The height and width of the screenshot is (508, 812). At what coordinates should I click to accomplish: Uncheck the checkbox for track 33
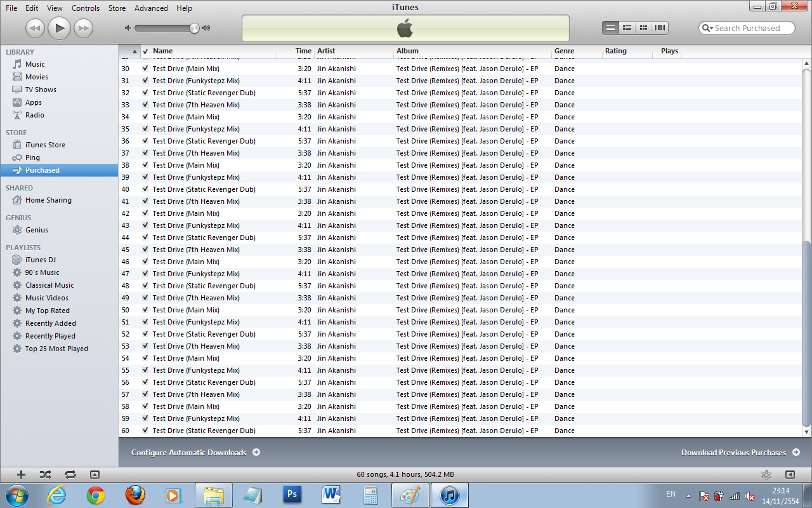click(145, 105)
